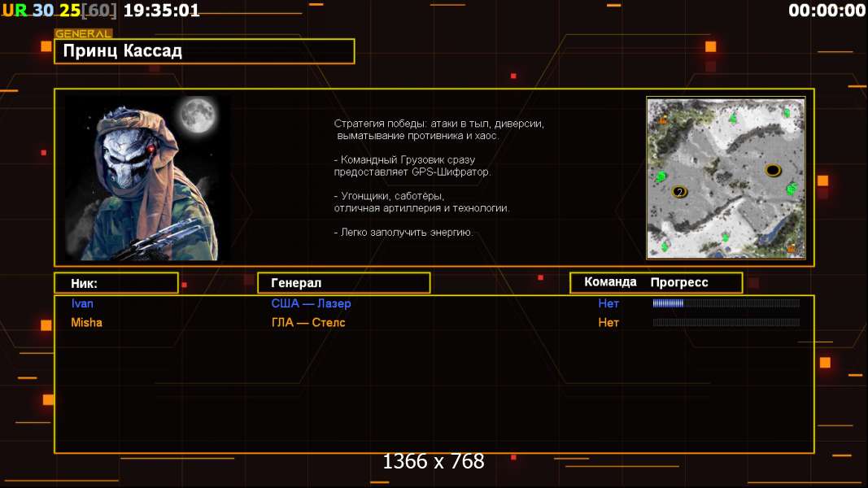Click the unnumbered black start marker on minimap
868x488 pixels.
click(x=773, y=170)
